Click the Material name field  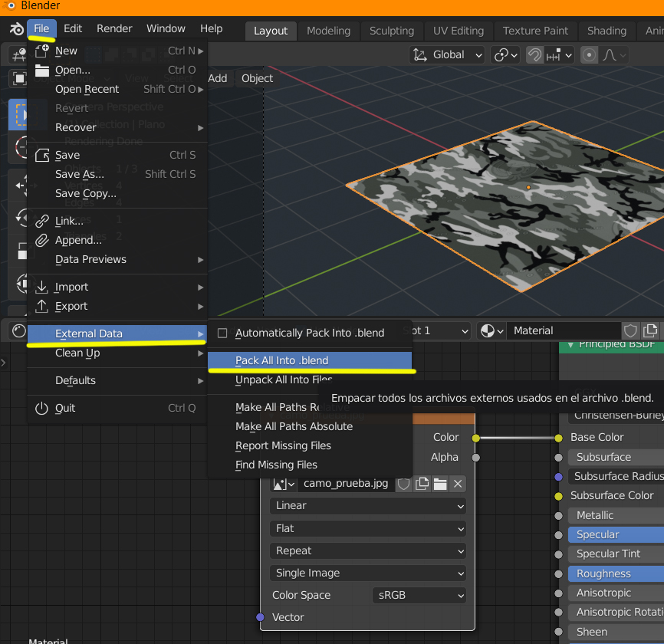(x=564, y=330)
